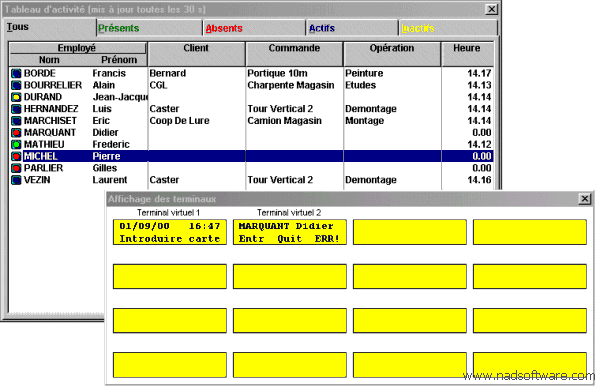Show the Inactifs tab
This screenshot has width=600, height=387.
(x=448, y=28)
